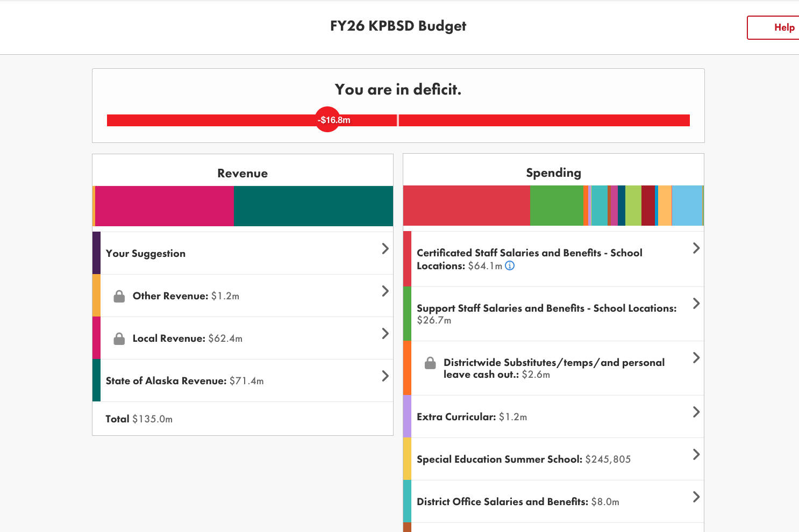Expand State of Alaska Revenue chevron
Image resolution: width=799 pixels, height=532 pixels.
385,376
